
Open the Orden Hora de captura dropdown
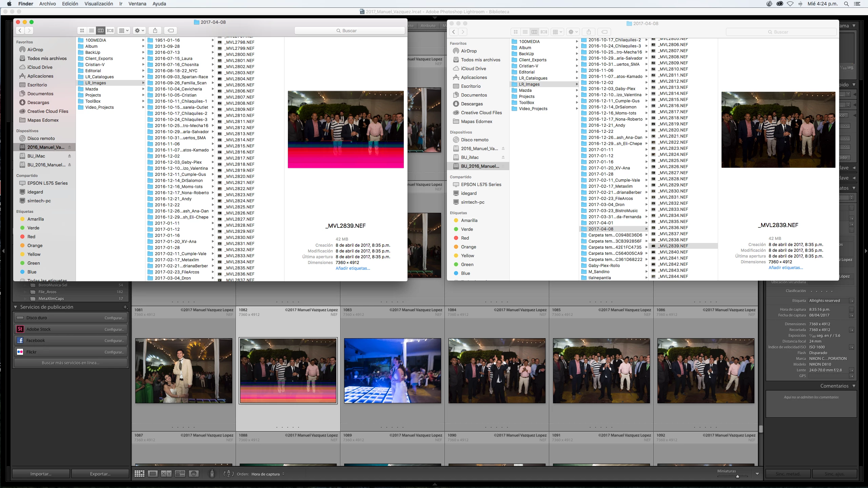tap(268, 474)
